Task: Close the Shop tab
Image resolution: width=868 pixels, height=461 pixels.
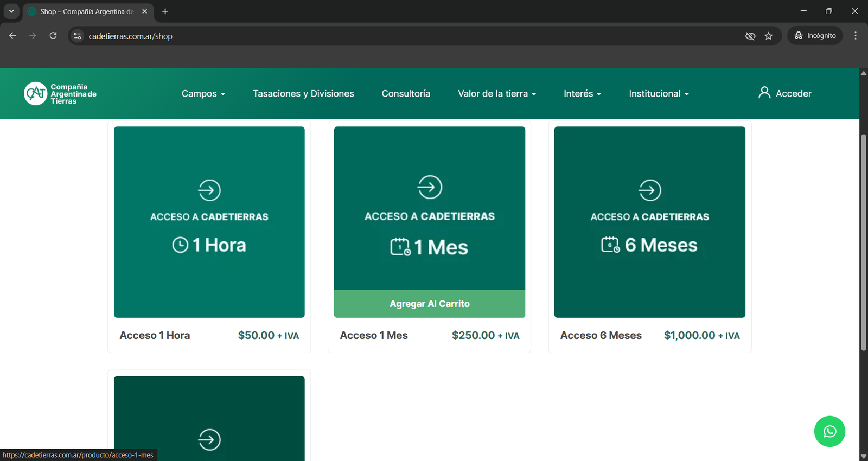Action: [145, 11]
